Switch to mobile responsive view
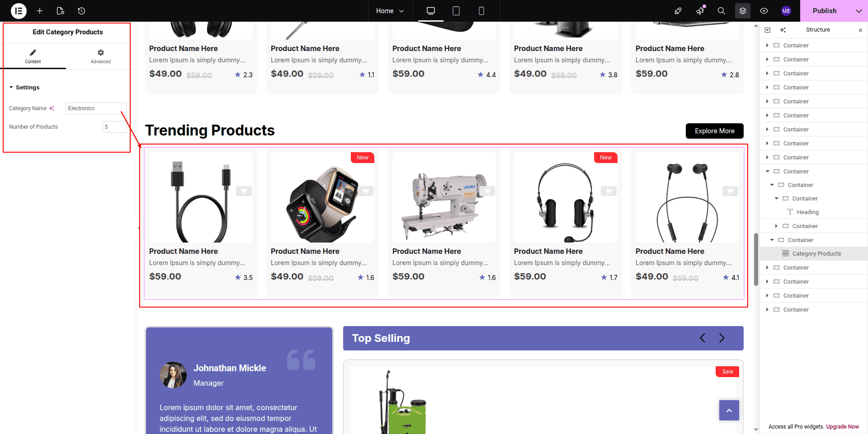The width and height of the screenshot is (868, 434). (481, 11)
